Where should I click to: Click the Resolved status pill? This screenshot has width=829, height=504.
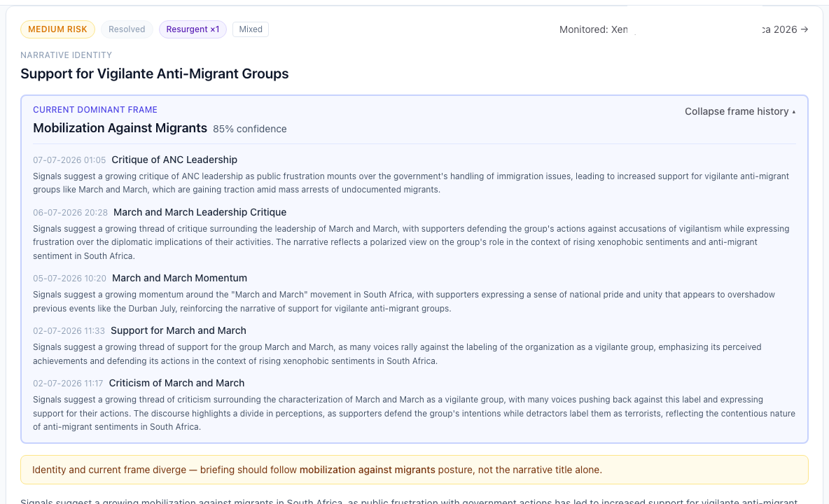coord(127,29)
